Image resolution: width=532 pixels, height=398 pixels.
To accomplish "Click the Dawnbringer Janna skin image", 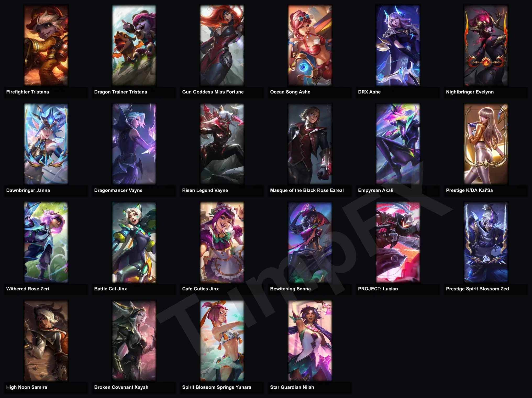I will [46, 144].
